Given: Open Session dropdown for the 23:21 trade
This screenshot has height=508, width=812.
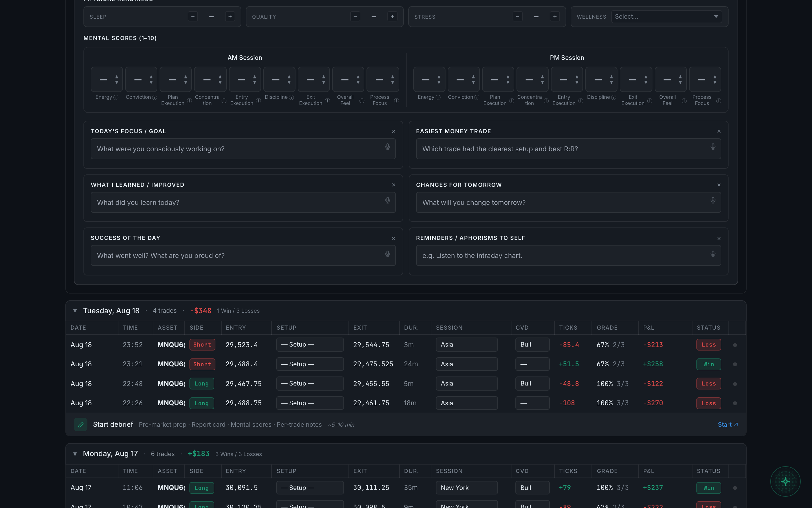Looking at the screenshot, I should [x=467, y=364].
